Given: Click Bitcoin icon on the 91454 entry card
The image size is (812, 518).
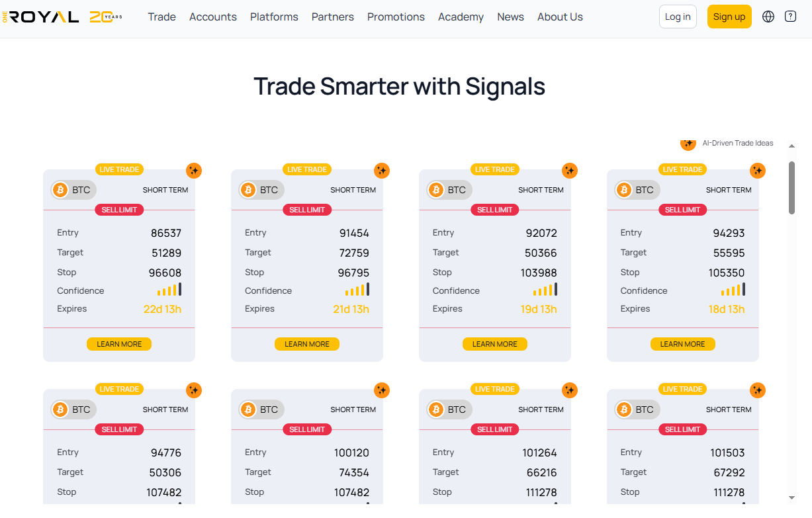Looking at the screenshot, I should (248, 190).
